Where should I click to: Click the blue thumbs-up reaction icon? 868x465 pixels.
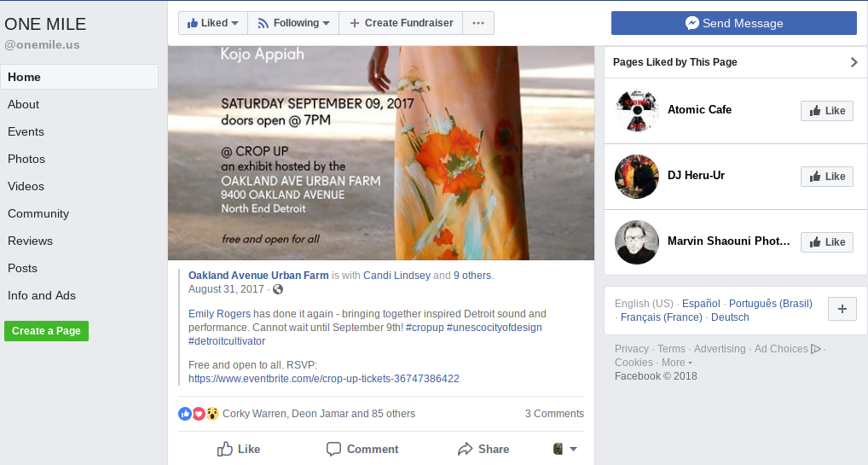[185, 414]
